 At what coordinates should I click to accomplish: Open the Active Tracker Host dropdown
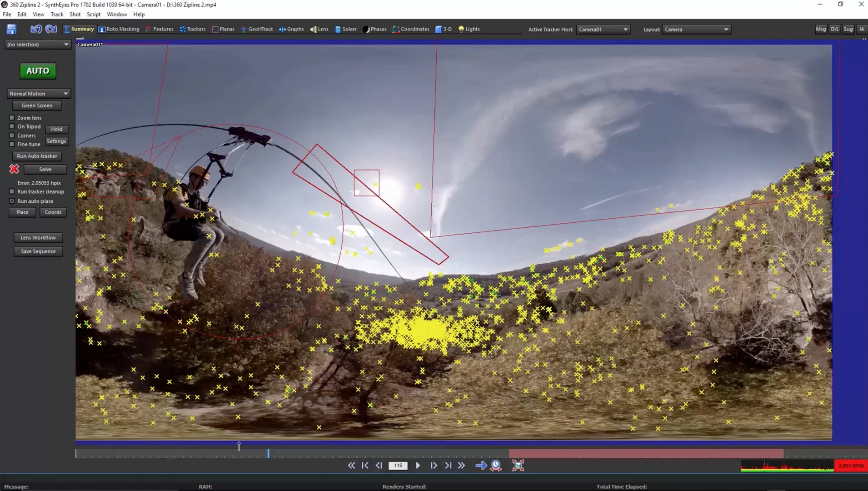pyautogui.click(x=603, y=30)
